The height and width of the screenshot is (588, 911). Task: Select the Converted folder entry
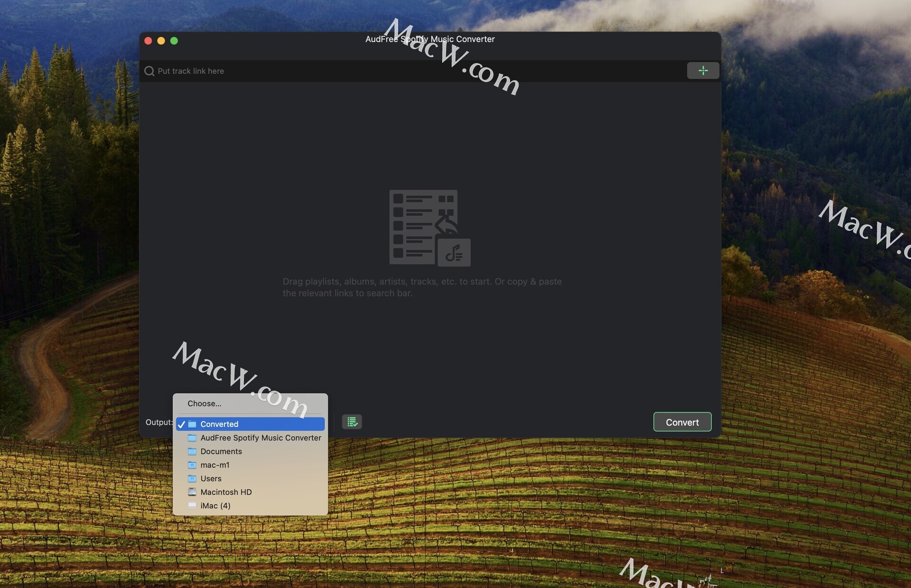250,424
